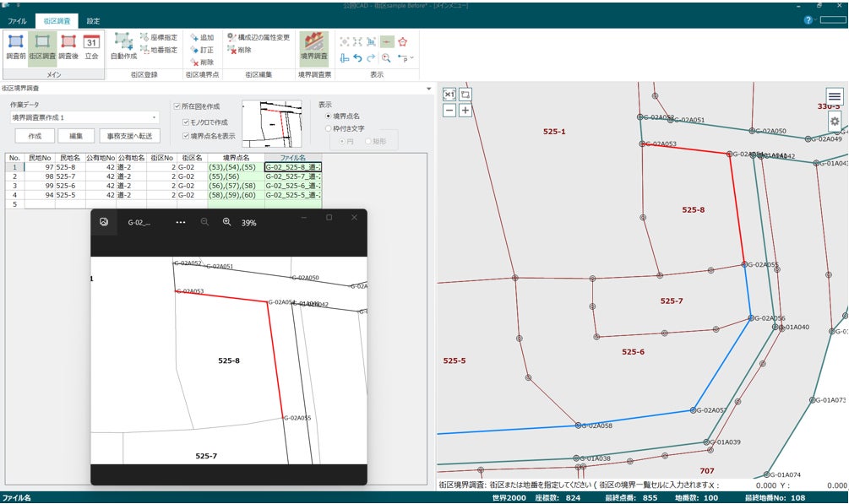Click the x1 scale icon on map
Screen dimensions: 849x504
(x=449, y=95)
